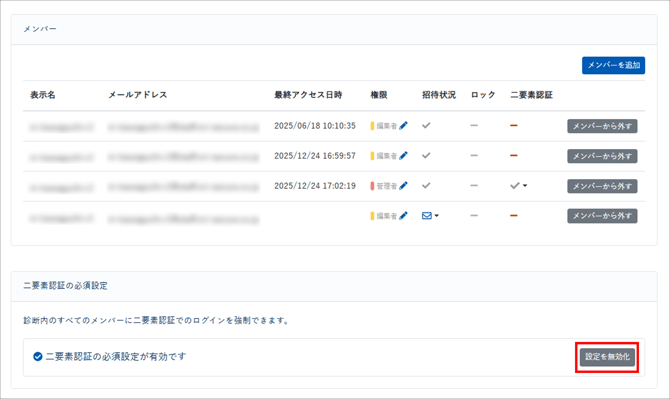Image resolution: width=670 pixels, height=399 pixels.
Task: Click lock dash in 2025/06/18 10:10:35 row
Action: [474, 126]
